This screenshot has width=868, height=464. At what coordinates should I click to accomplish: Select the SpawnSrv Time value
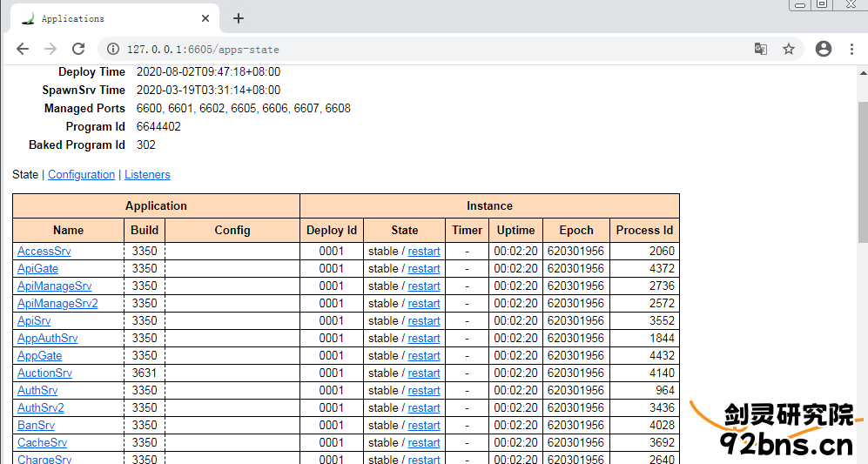click(208, 90)
